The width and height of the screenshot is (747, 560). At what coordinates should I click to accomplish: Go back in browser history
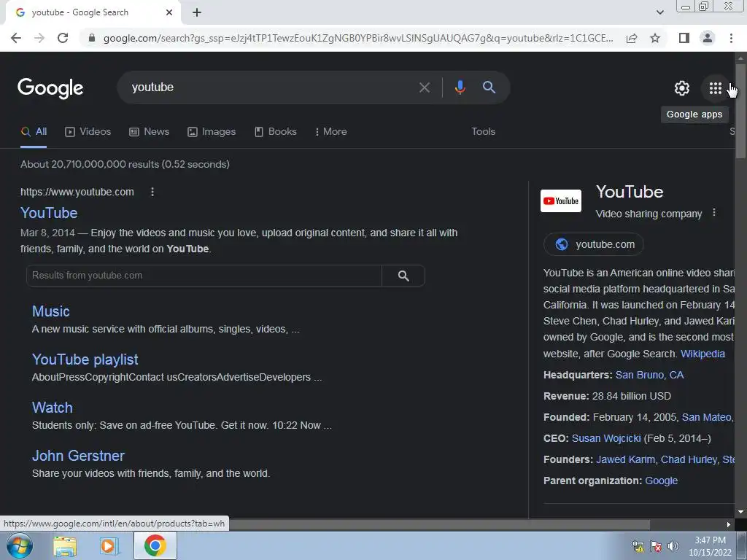[x=16, y=38]
